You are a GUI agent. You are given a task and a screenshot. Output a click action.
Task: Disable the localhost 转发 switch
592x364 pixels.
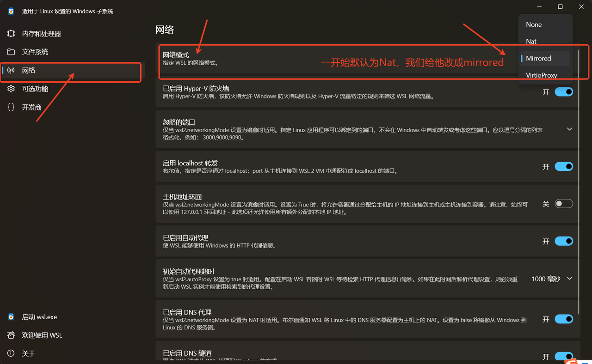[564, 166]
